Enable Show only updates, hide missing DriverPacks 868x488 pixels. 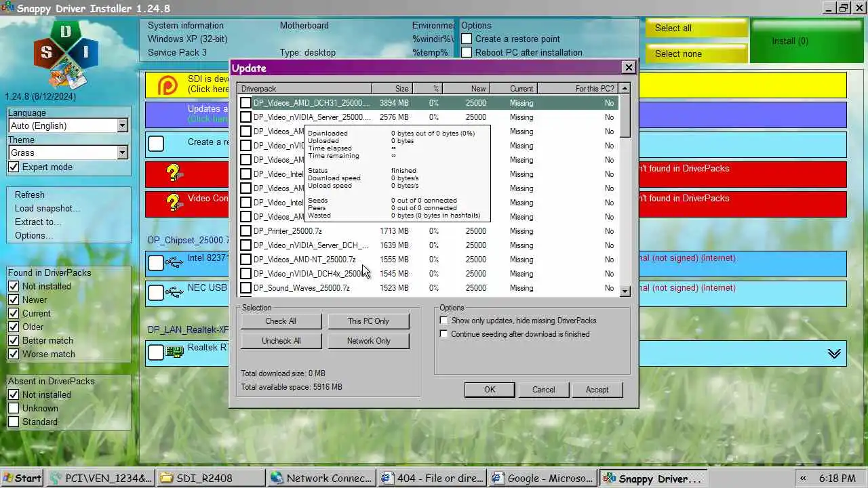pos(443,321)
